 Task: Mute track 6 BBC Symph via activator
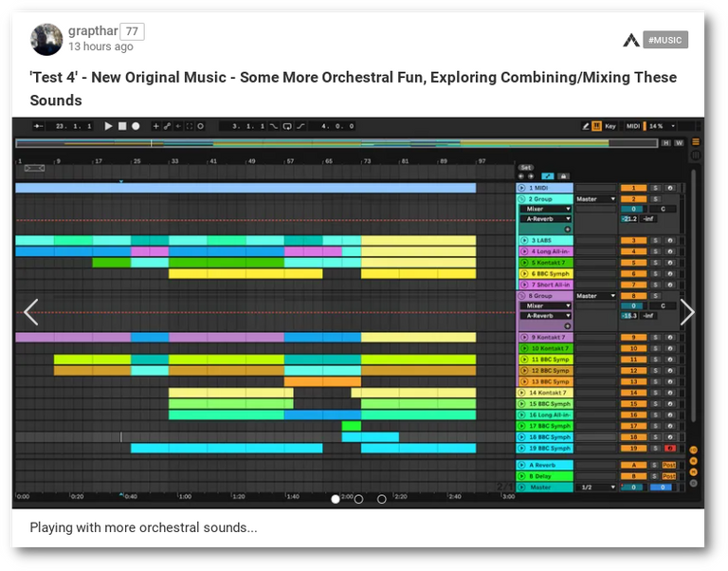633,274
